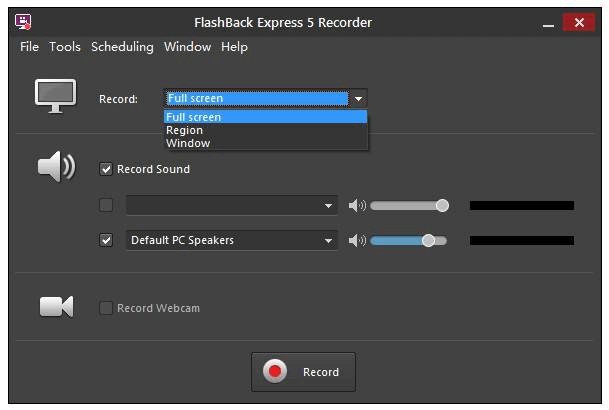The image size is (609, 410).
Task: Start recording with the Record button
Action: pyautogui.click(x=303, y=372)
